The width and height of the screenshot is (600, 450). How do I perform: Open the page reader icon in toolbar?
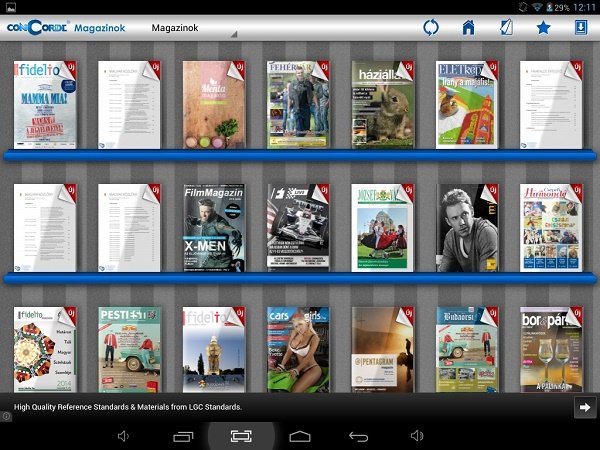click(506, 28)
